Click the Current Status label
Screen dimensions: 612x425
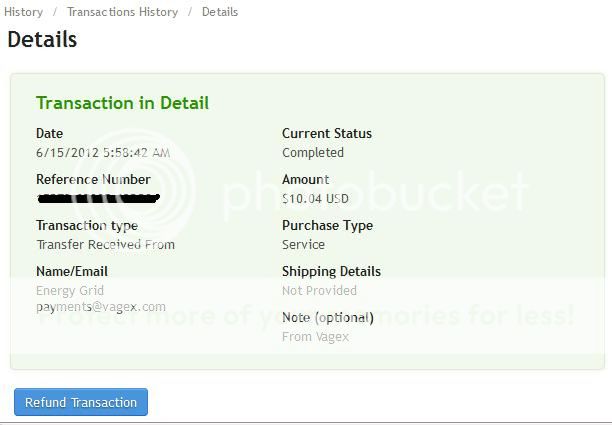[x=327, y=133]
